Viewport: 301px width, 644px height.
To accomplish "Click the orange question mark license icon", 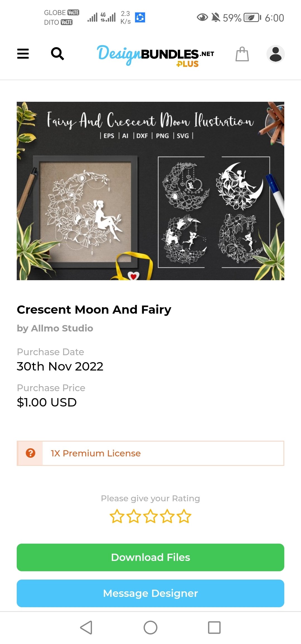I will [x=30, y=453].
